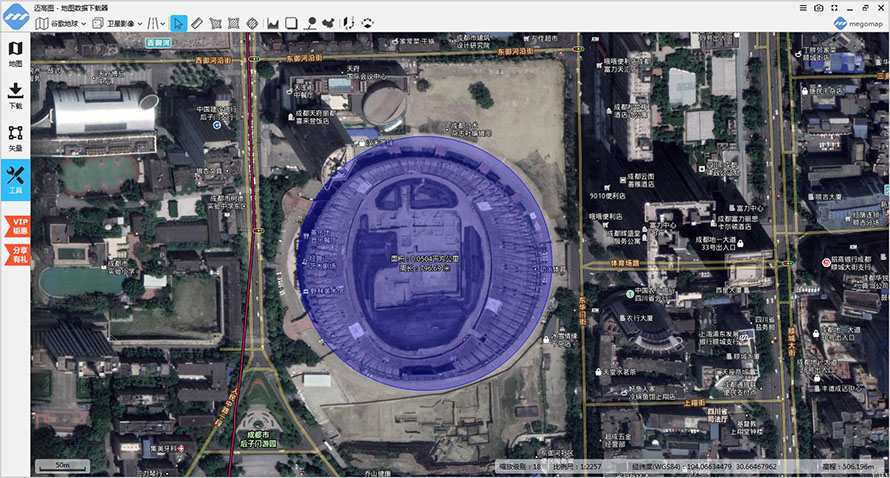Switch to the 矢量 sidebar tab
Image resolution: width=890 pixels, height=478 pixels.
15,138
